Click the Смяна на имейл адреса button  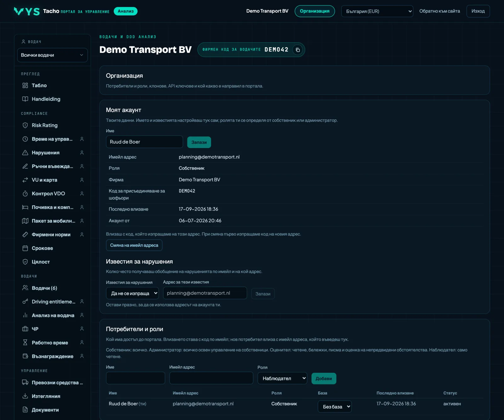pyautogui.click(x=134, y=245)
